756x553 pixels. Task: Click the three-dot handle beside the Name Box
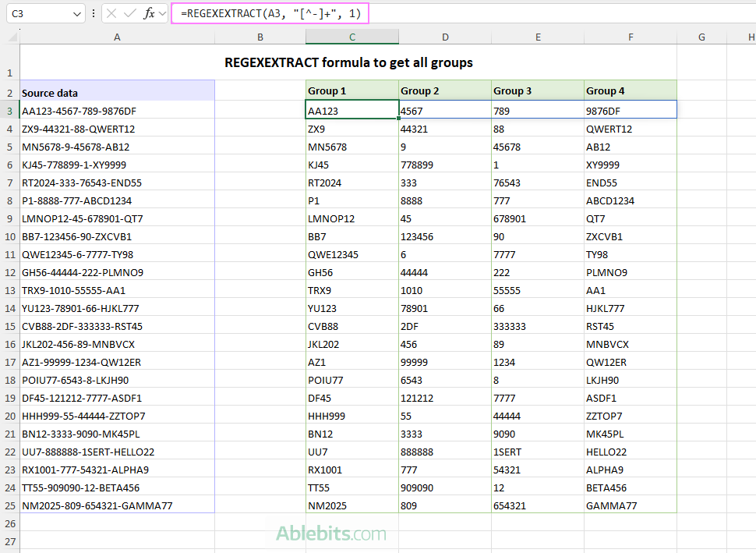pyautogui.click(x=94, y=13)
